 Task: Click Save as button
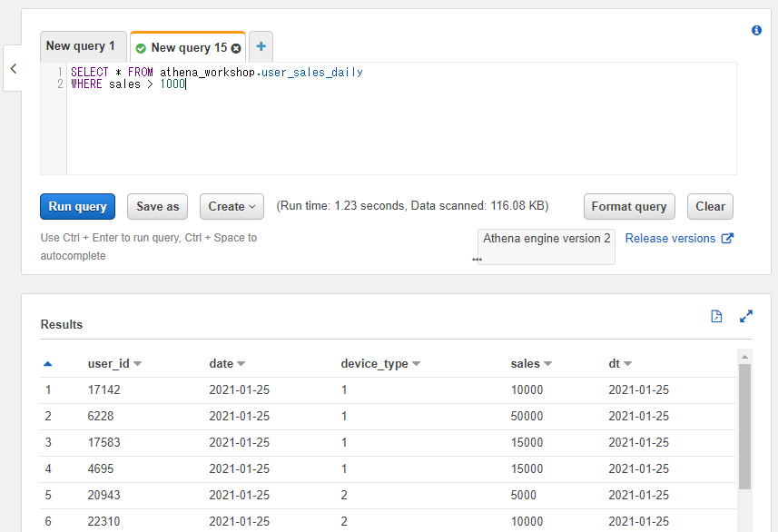tap(157, 206)
